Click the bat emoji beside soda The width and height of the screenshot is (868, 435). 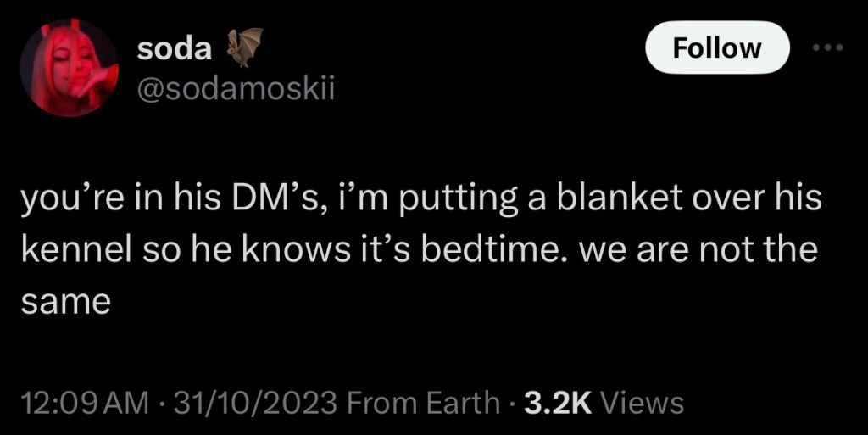tap(245, 47)
